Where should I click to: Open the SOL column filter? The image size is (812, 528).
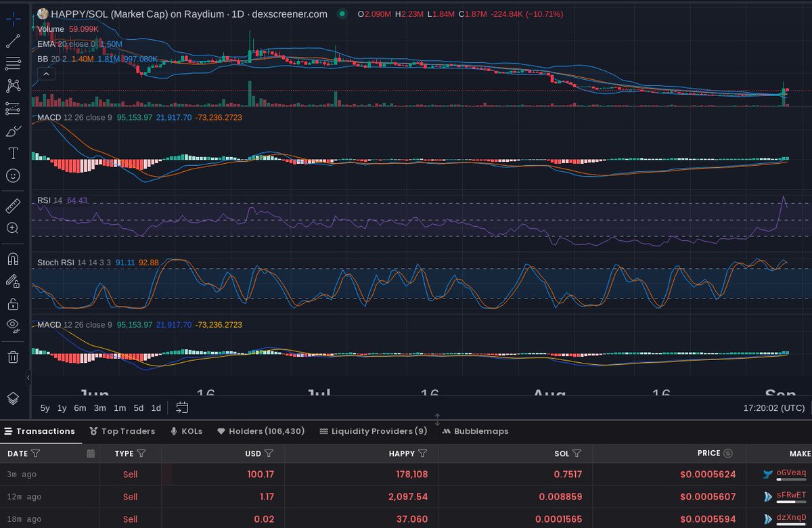click(x=577, y=454)
